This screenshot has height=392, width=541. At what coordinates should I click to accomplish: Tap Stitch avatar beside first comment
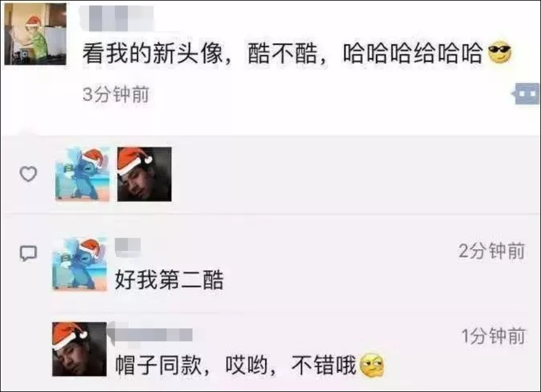pos(80,263)
